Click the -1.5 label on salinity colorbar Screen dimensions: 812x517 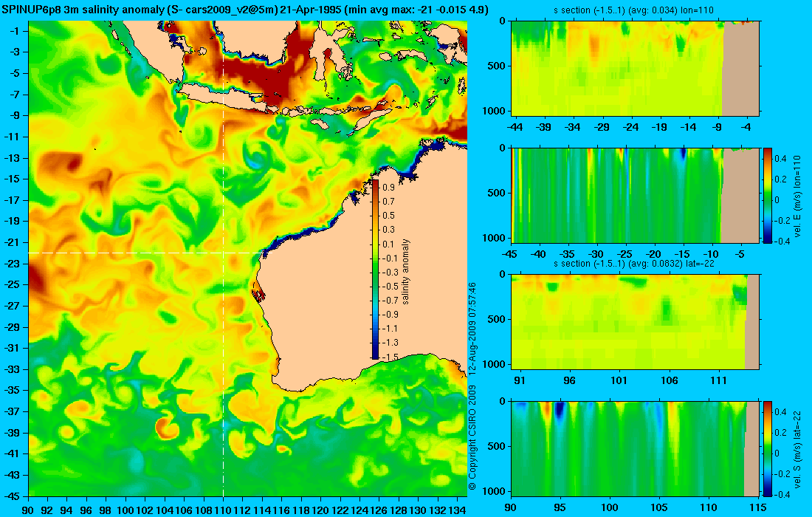389,357
